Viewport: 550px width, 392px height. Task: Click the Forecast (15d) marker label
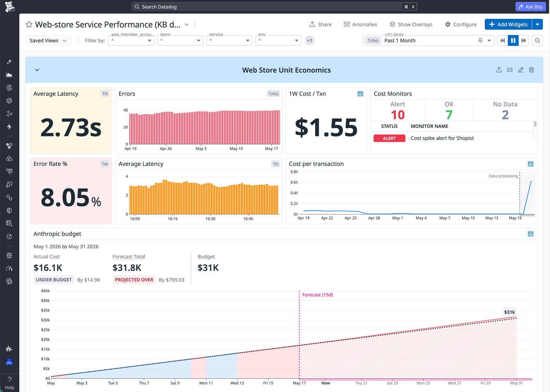[x=317, y=295]
